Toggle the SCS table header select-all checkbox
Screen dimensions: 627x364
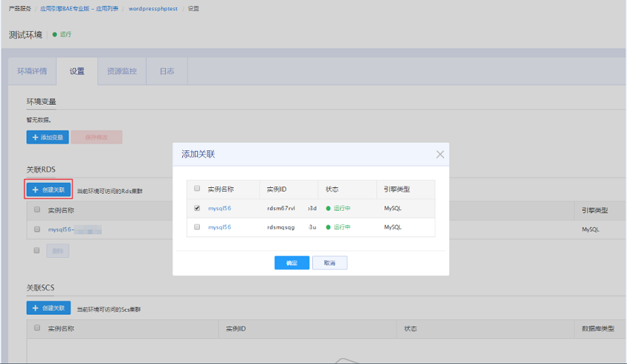pyautogui.click(x=37, y=328)
